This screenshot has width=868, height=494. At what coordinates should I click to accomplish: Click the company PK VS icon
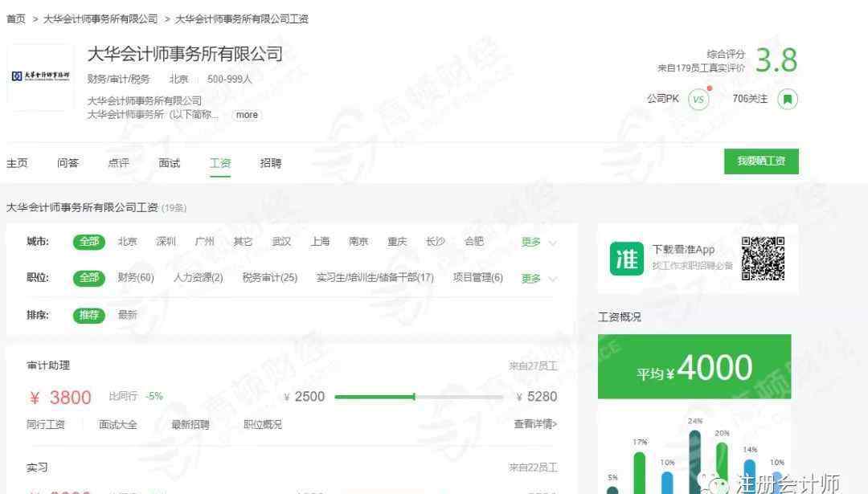pyautogui.click(x=698, y=100)
